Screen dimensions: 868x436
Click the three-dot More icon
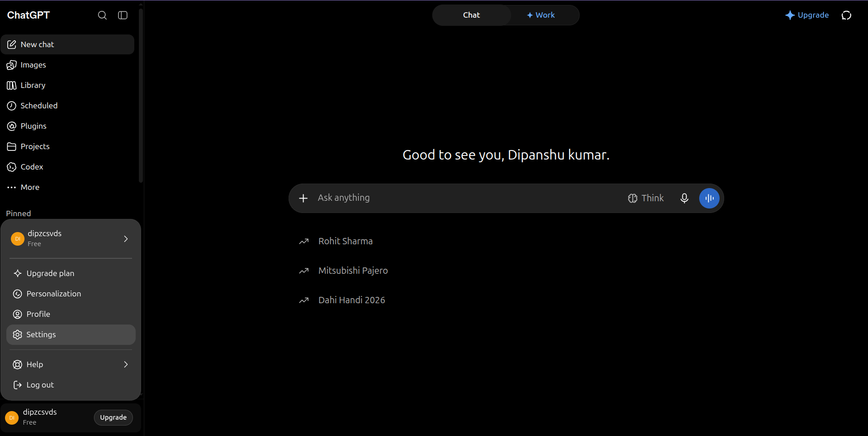12,187
